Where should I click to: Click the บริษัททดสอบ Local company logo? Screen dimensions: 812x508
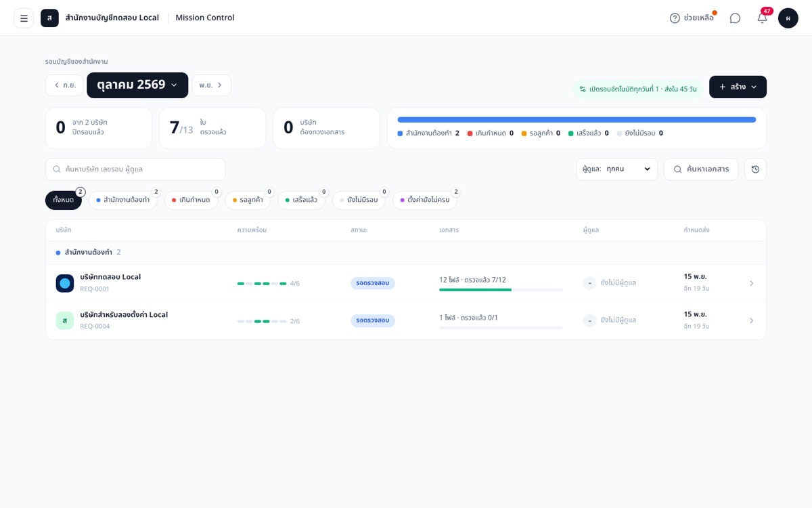65,283
